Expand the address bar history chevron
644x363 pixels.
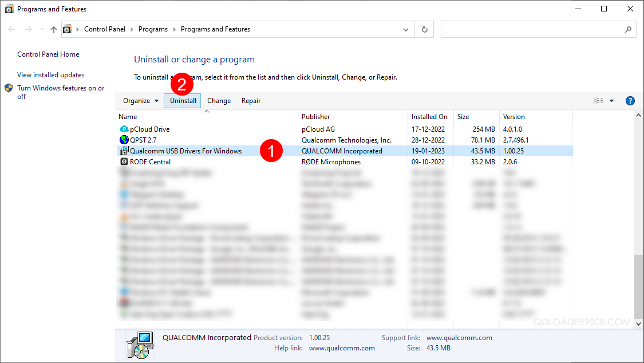click(406, 29)
